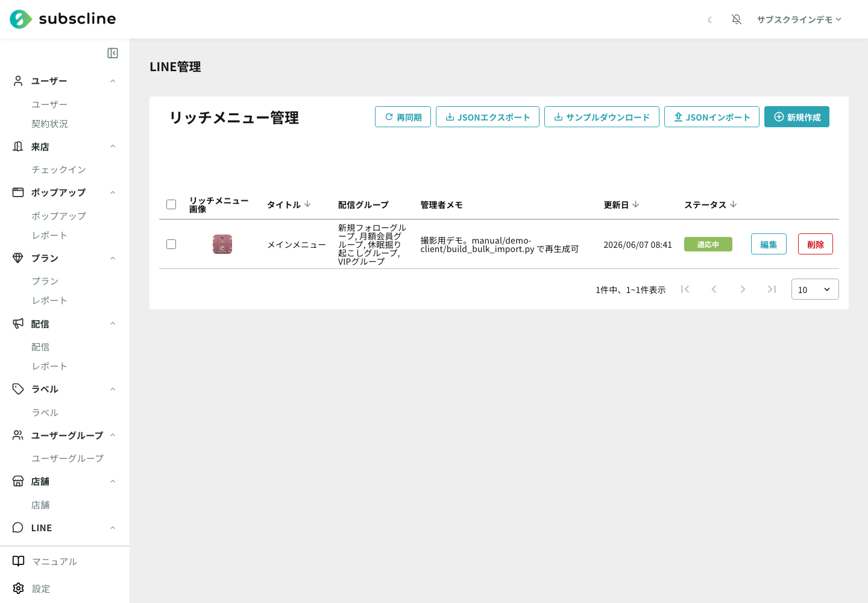Click the メインメニュー title cell
This screenshot has height=603, width=868.
point(297,245)
